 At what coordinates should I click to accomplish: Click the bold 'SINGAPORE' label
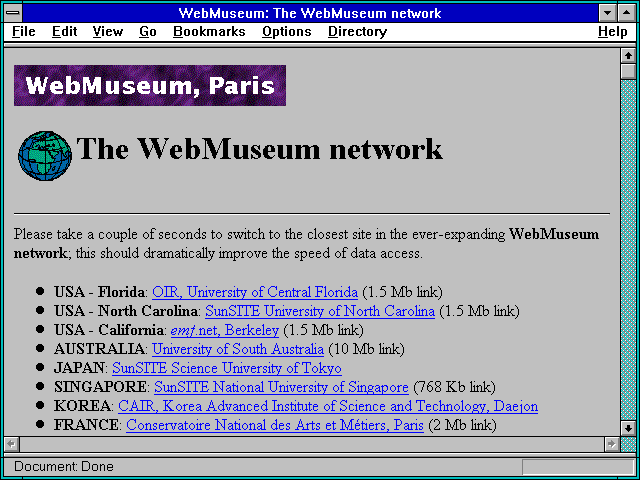pyautogui.click(x=100, y=387)
